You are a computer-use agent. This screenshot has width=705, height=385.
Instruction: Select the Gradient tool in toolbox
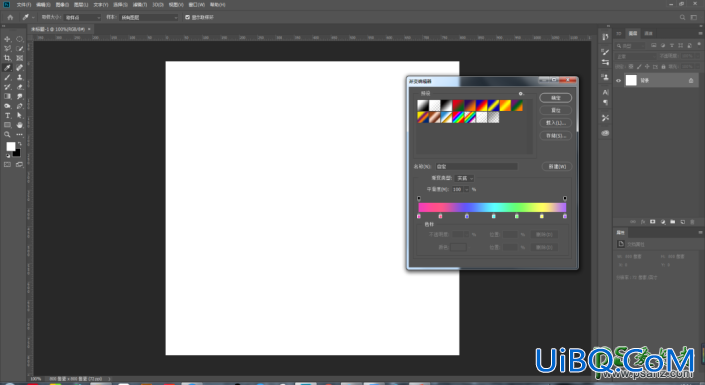tap(7, 96)
